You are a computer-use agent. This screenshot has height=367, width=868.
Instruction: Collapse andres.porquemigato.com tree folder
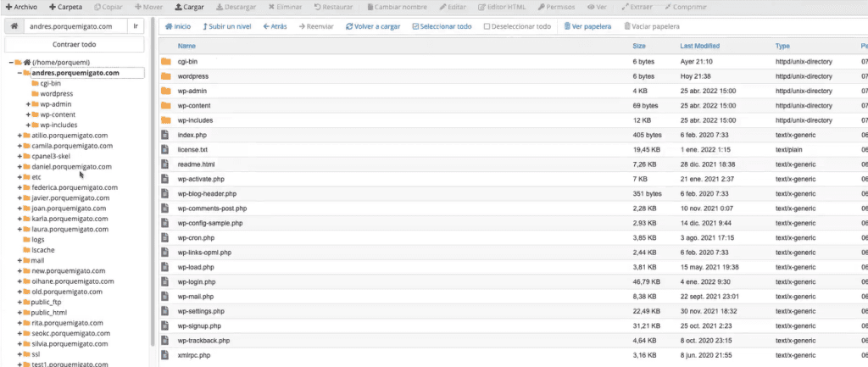19,73
